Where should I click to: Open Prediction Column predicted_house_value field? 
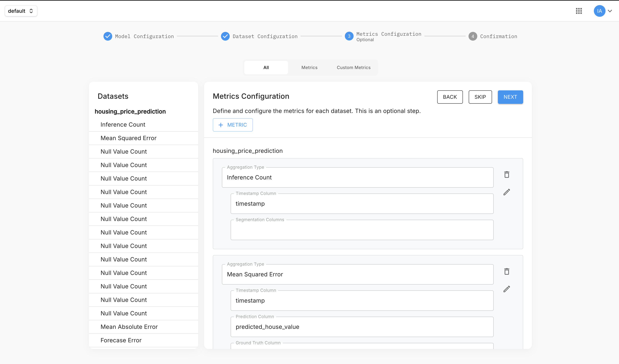362,327
